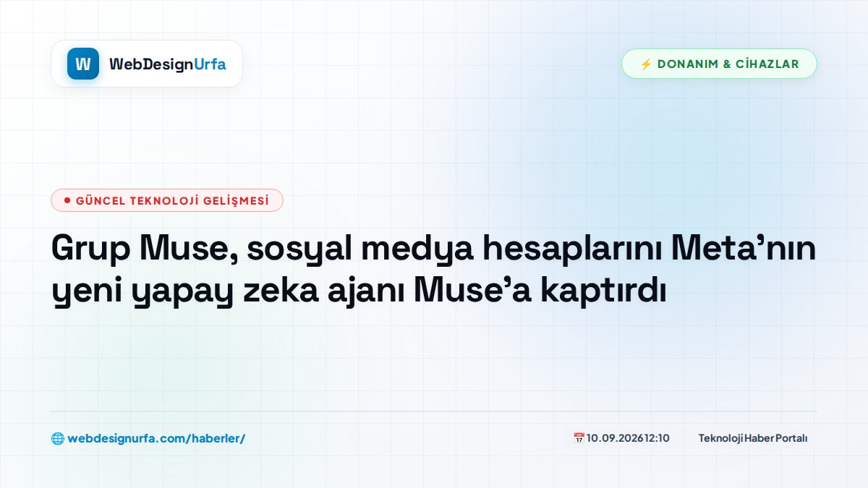Screen dimensions: 868x488
Task: Click the globe icon beside the URL
Action: coord(57,438)
